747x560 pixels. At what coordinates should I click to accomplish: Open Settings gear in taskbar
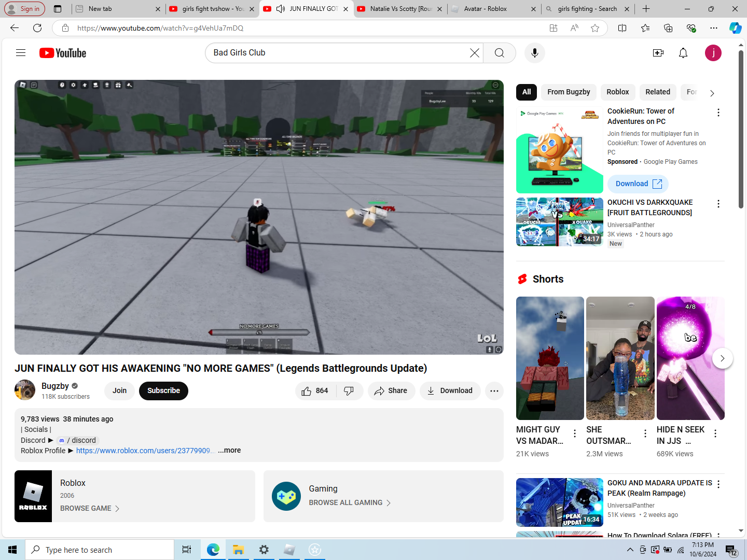(x=264, y=550)
